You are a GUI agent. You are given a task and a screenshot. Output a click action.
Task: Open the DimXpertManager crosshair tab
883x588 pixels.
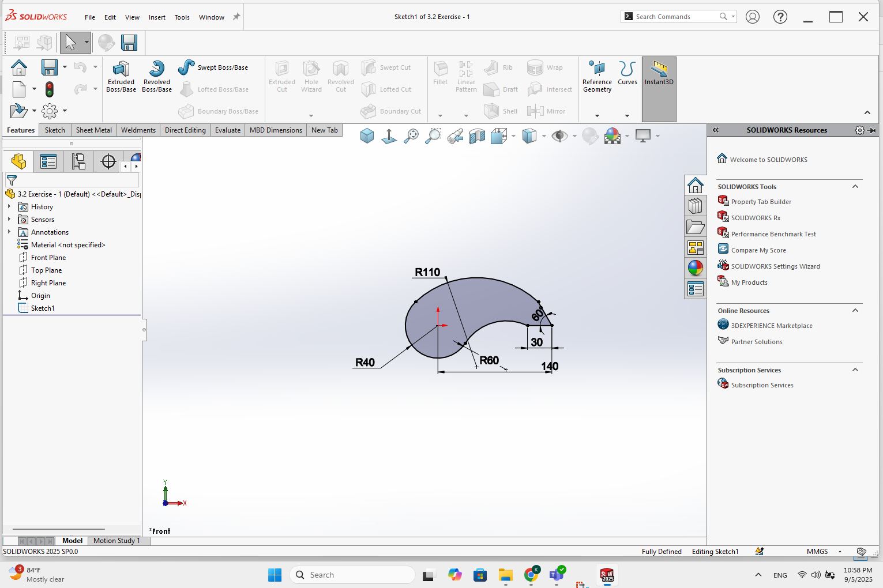point(108,161)
